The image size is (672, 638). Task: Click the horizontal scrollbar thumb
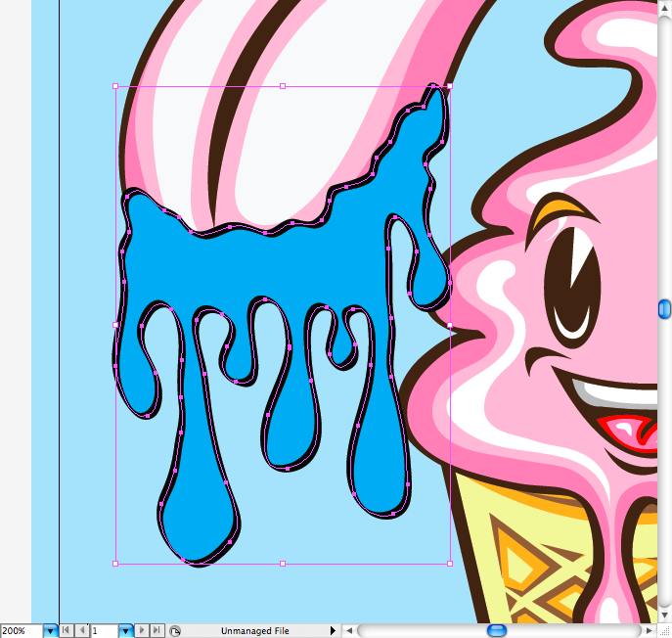click(x=497, y=631)
